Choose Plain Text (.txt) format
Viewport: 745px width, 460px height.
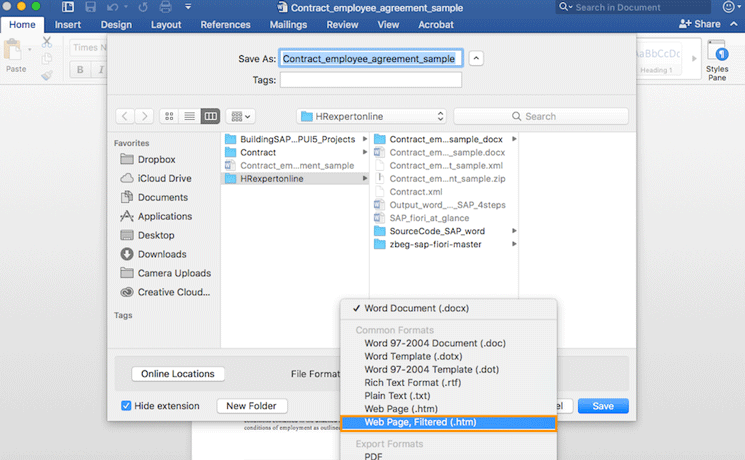point(449,396)
